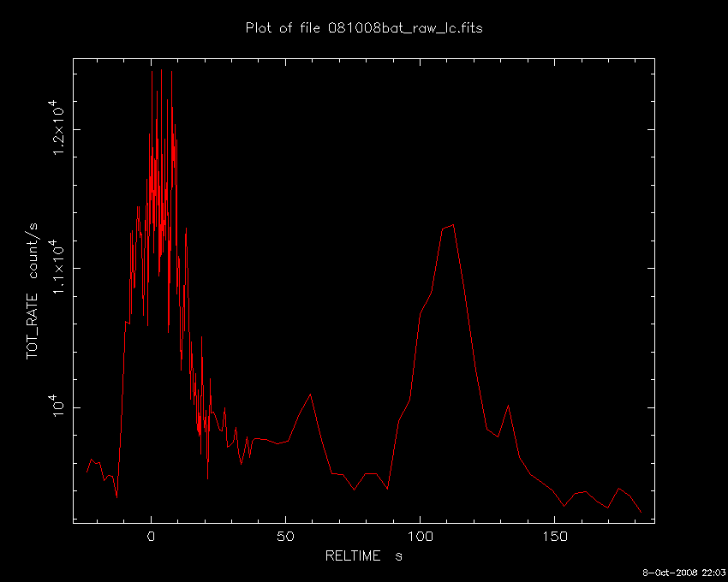Click the y-axis label "TOT_RATE count/s"
728x582 pixels.
(x=33, y=291)
